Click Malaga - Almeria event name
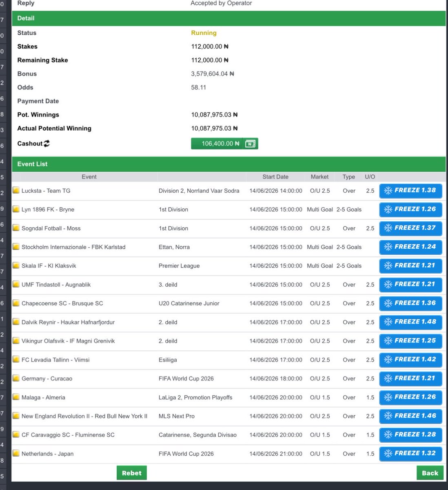The height and width of the screenshot is (490, 448). [43, 397]
